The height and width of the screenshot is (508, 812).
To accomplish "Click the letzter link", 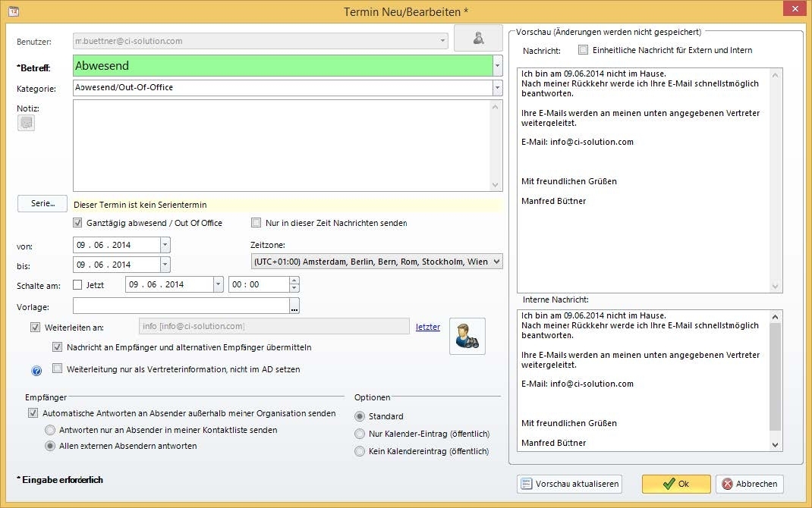I will click(x=428, y=327).
